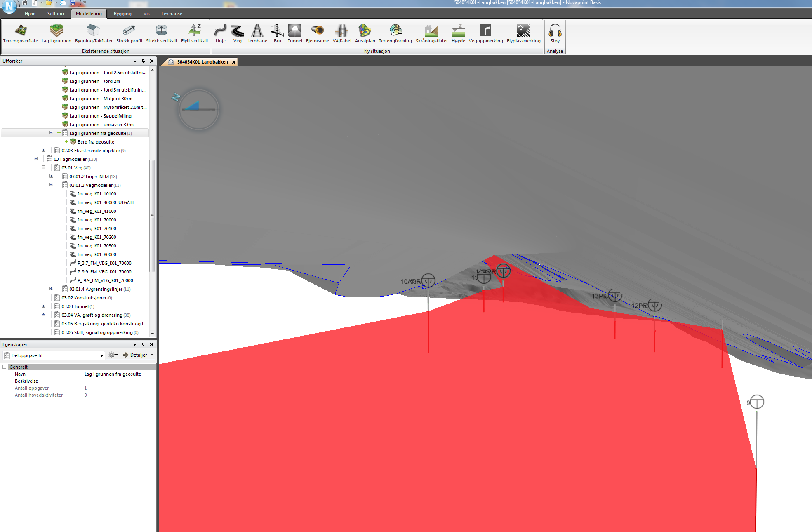The height and width of the screenshot is (532, 812).
Task: Select the Flytt vertikalt tool
Action: click(x=195, y=34)
